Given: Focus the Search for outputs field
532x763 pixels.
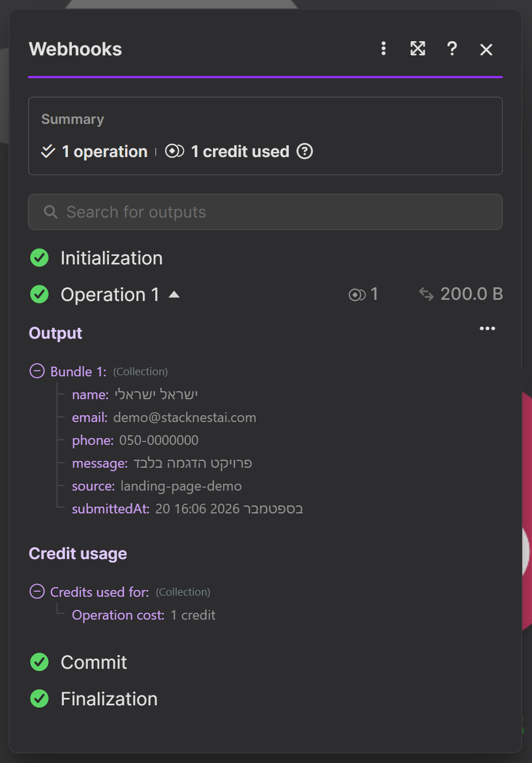Looking at the screenshot, I should click(x=265, y=212).
